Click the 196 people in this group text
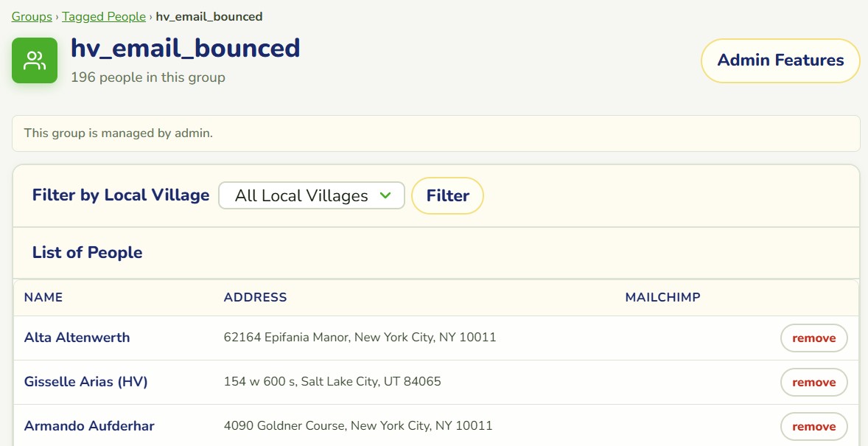This screenshot has width=868, height=446. (148, 77)
